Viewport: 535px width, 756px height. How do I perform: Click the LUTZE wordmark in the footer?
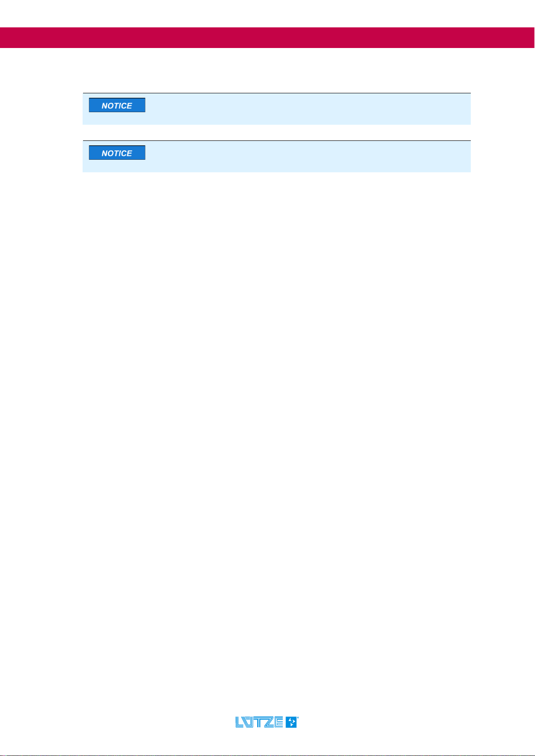pos(260,722)
